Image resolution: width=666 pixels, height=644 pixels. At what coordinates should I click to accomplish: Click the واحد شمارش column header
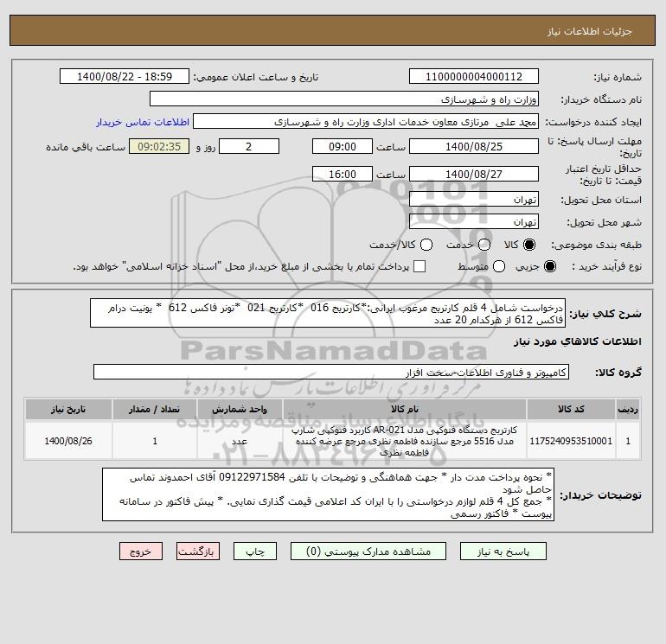[240, 409]
